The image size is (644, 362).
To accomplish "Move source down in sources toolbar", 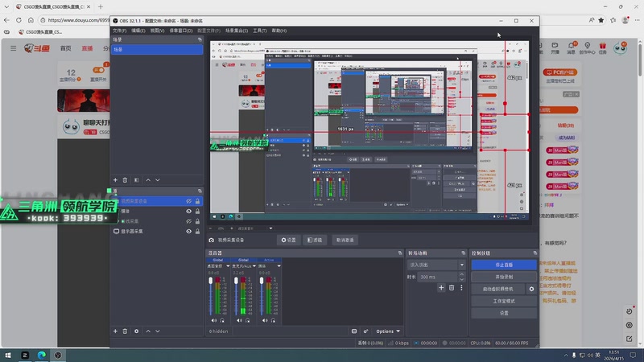I will (158, 331).
